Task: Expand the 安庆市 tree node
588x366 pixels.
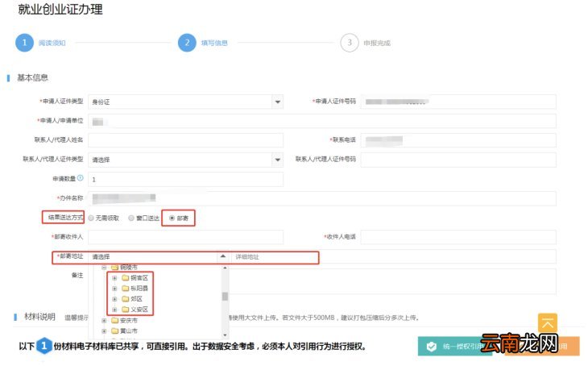Action: pos(104,320)
